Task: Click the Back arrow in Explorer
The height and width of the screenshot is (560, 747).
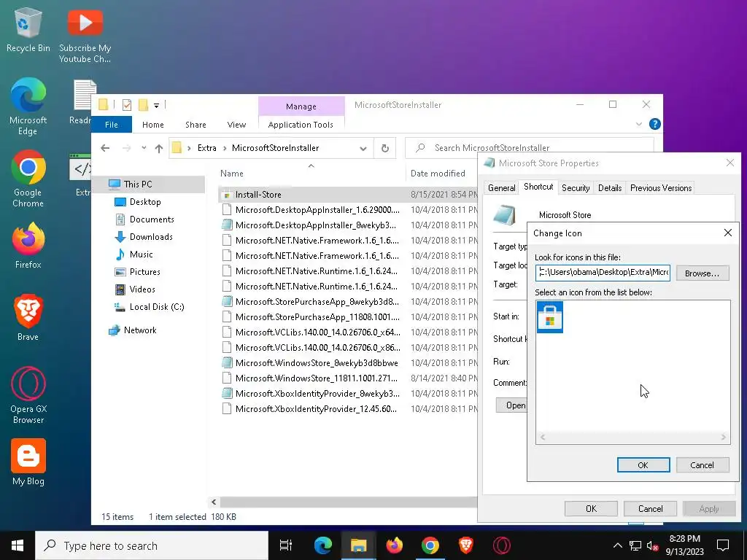Action: [105, 148]
